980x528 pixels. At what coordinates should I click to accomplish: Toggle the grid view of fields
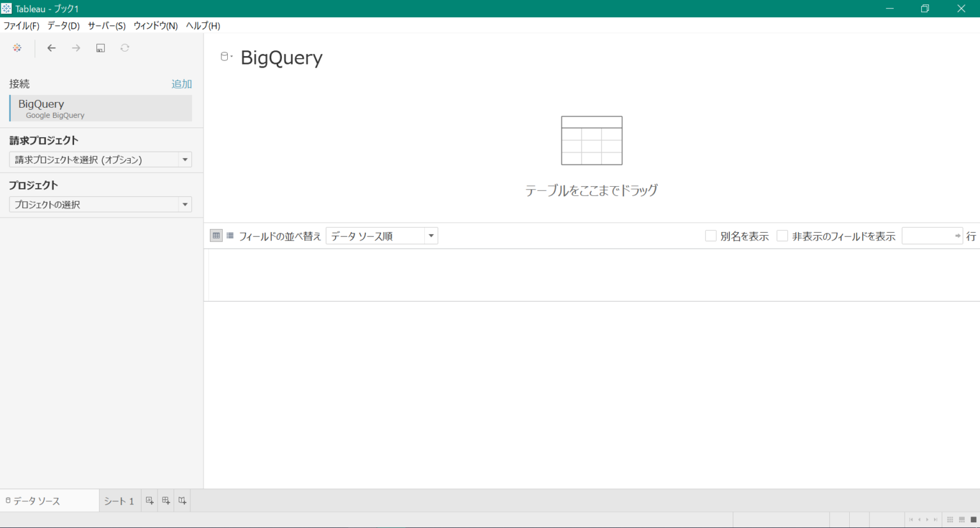(216, 235)
